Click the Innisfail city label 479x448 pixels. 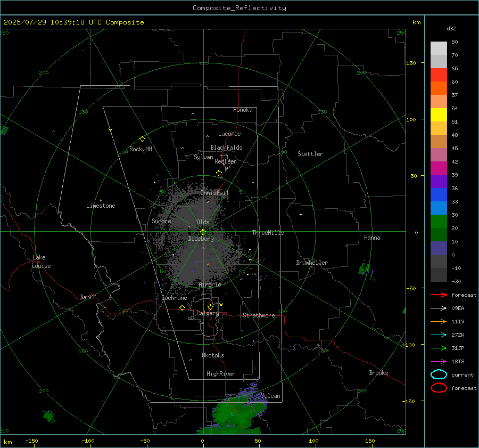(x=214, y=193)
